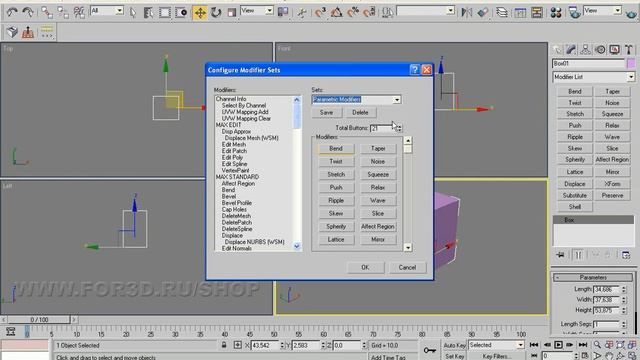This screenshot has height=360, width=640.
Task: Activate the Select and Move tool
Action: pyautogui.click(x=200, y=12)
